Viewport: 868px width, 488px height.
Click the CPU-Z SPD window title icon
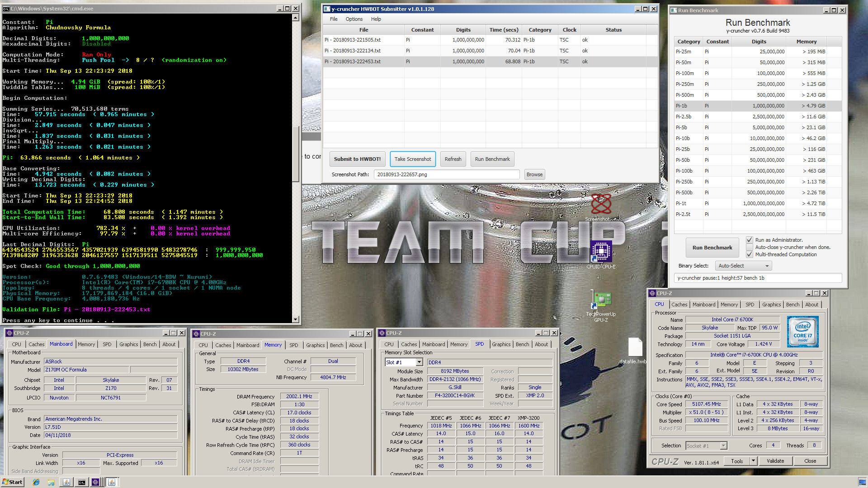click(x=382, y=333)
